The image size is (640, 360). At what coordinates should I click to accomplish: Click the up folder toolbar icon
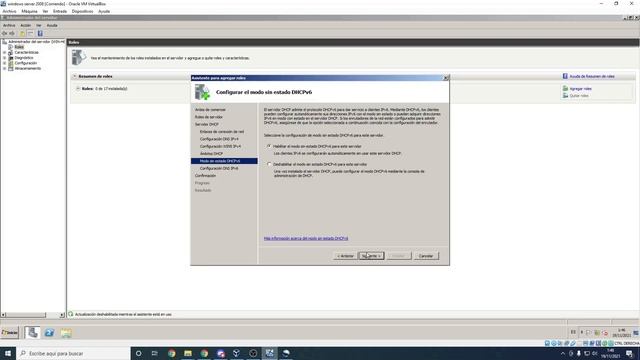coord(22,33)
